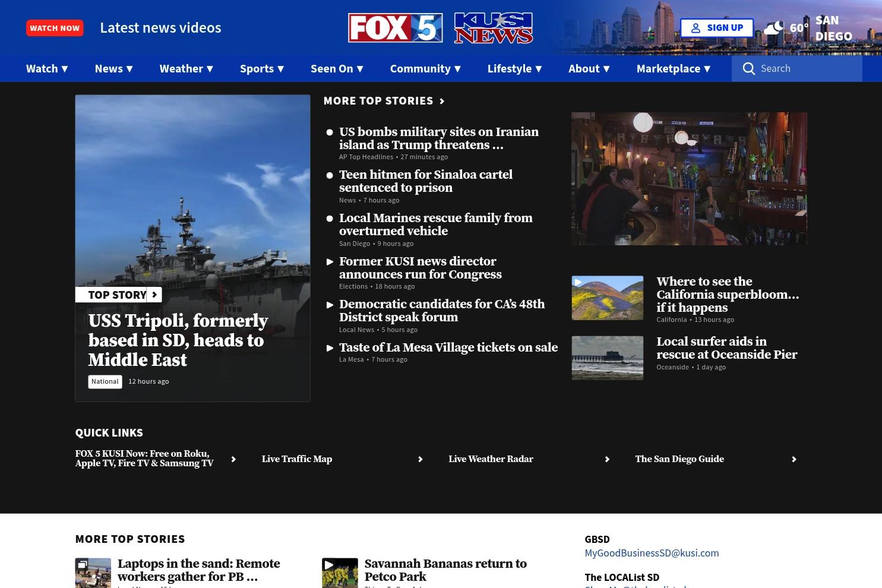Read USS Tripoli heads to Middle East story

(178, 340)
